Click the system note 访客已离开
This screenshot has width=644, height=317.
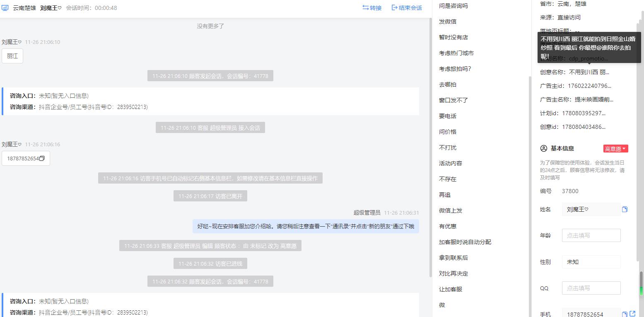pyautogui.click(x=210, y=196)
